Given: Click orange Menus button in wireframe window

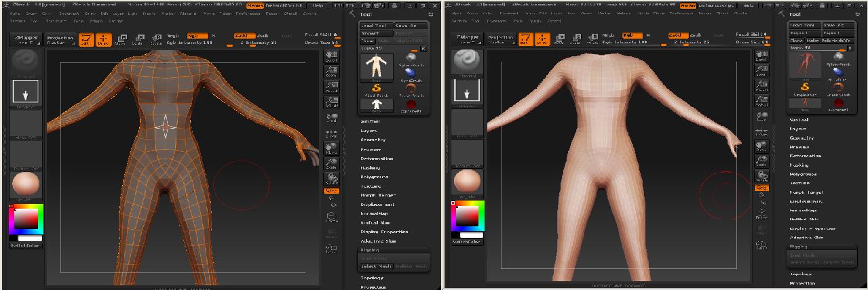Looking at the screenshot, I should coord(254,5).
